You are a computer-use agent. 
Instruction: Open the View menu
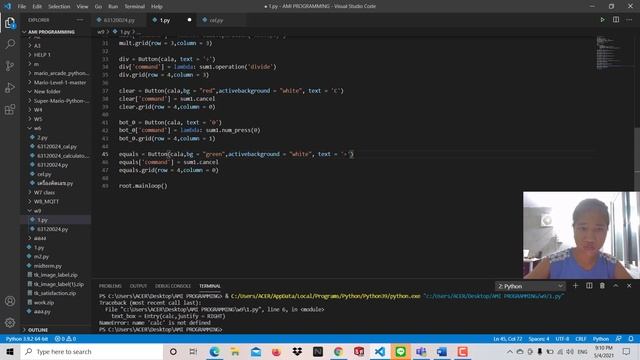pyautogui.click(x=82, y=7)
